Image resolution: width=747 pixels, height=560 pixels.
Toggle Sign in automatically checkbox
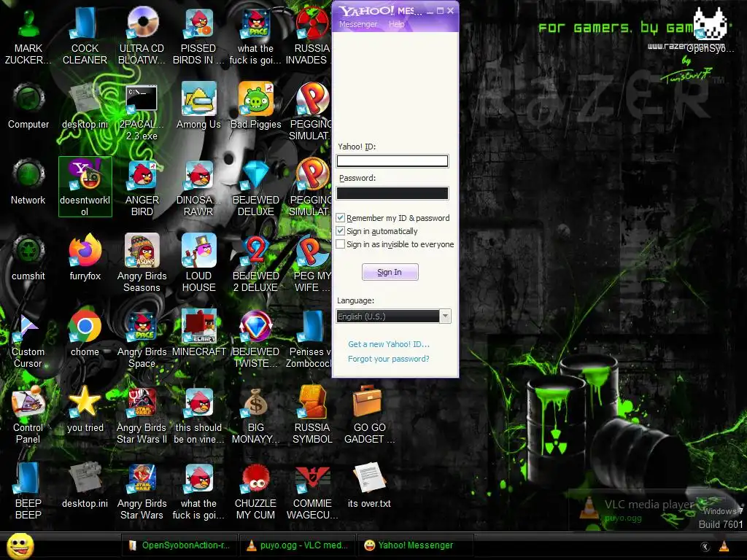[x=340, y=231]
